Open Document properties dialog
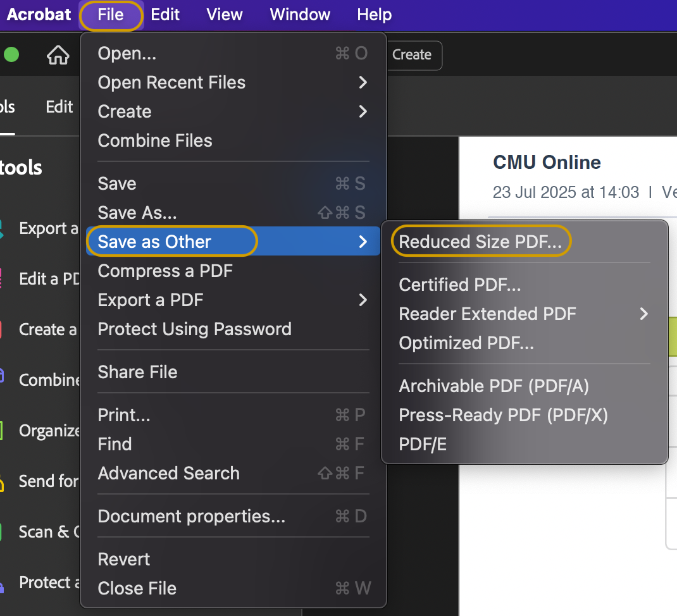The width and height of the screenshot is (677, 616). click(x=191, y=516)
